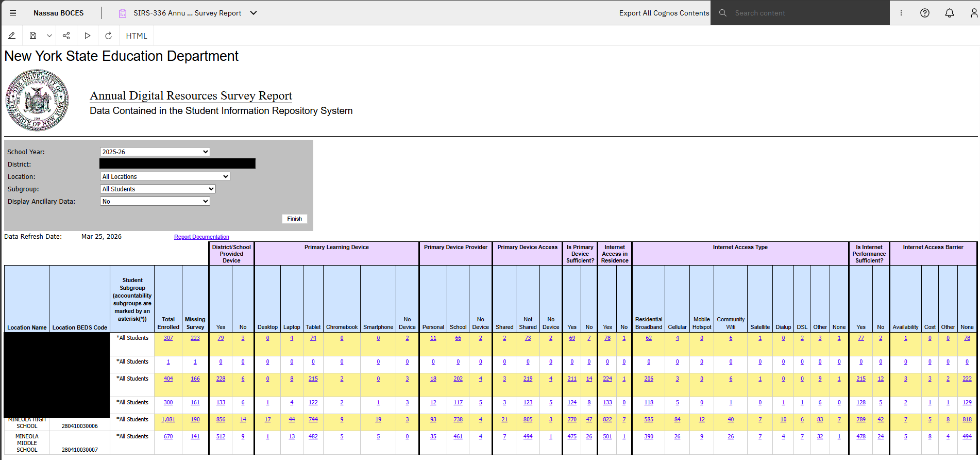Click tablet count 744
Screen dimensions: 980x460
point(313,420)
